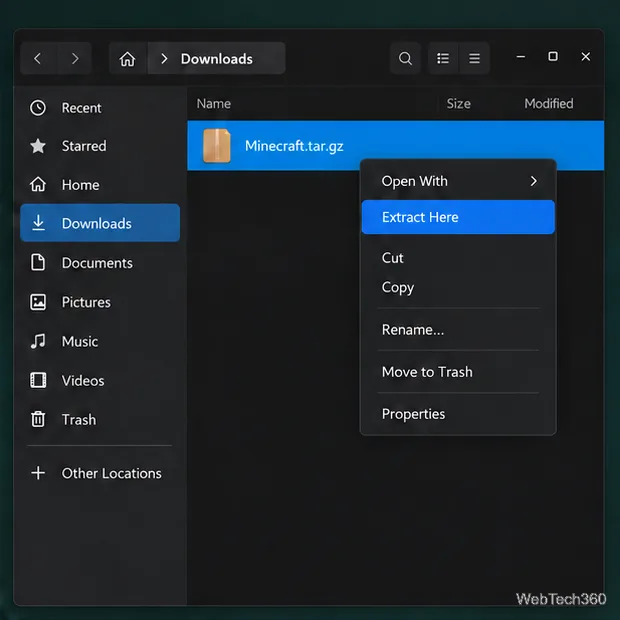This screenshot has width=620, height=620.
Task: Go back with the left arrow button
Action: (38, 59)
